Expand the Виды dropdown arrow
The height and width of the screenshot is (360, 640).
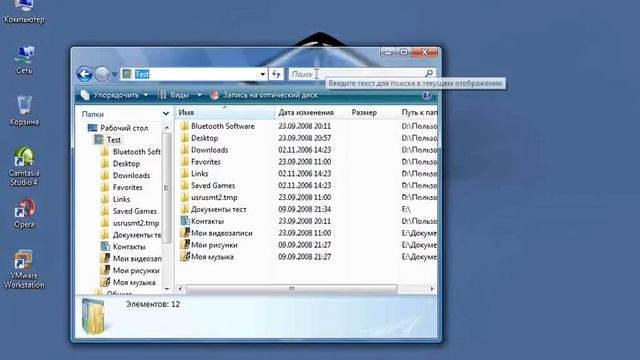tap(199, 95)
